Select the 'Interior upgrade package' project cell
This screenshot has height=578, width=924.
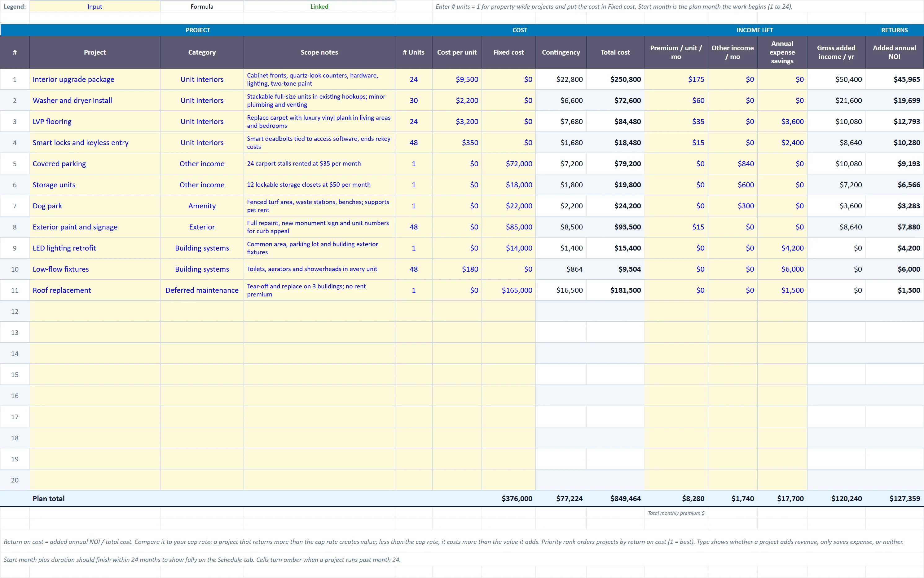click(94, 79)
